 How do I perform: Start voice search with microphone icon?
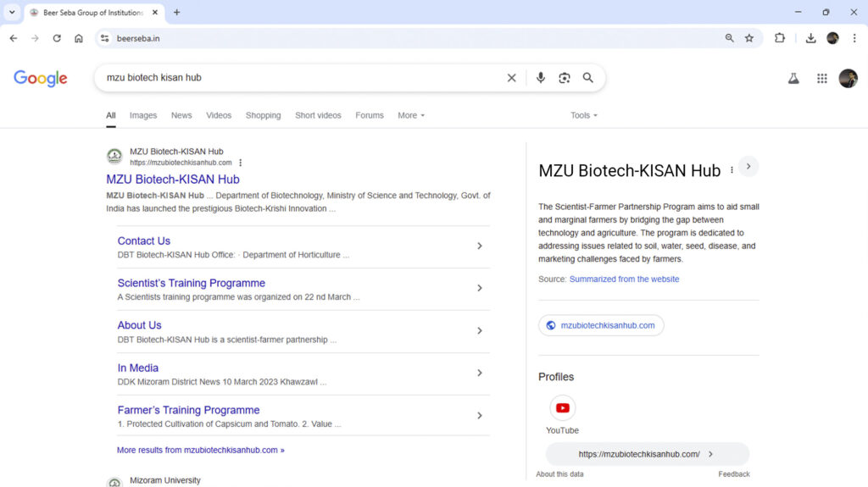(540, 78)
